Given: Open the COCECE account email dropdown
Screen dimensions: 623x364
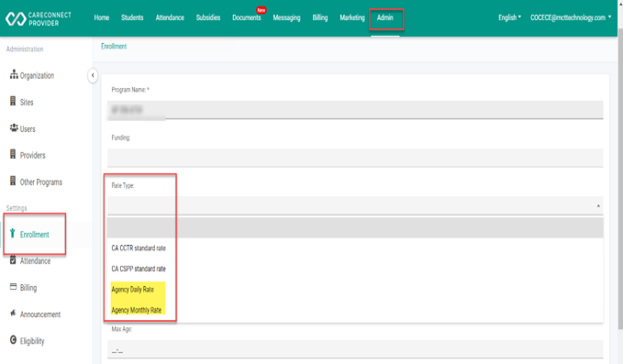Looking at the screenshot, I should tap(571, 17).
